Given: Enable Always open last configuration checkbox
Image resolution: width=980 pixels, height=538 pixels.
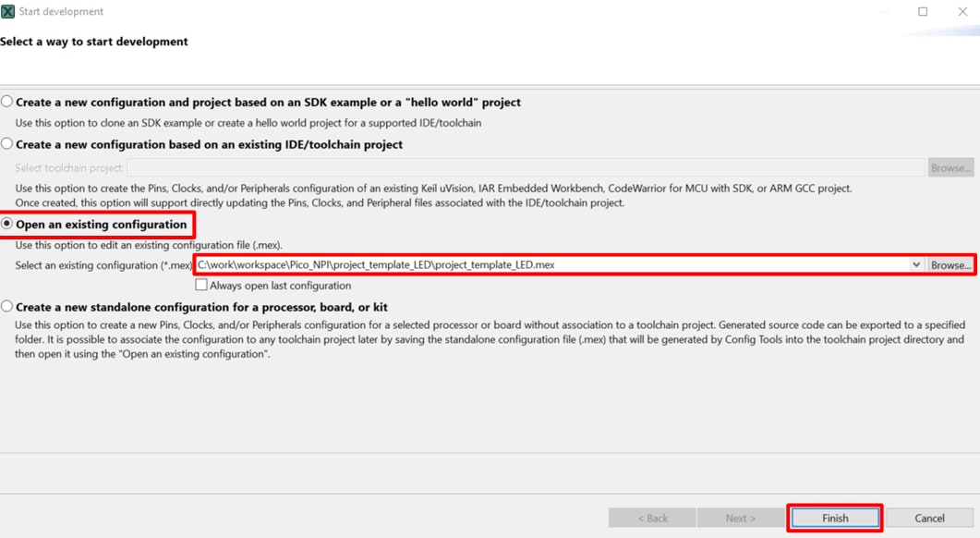Looking at the screenshot, I should tap(201, 286).
